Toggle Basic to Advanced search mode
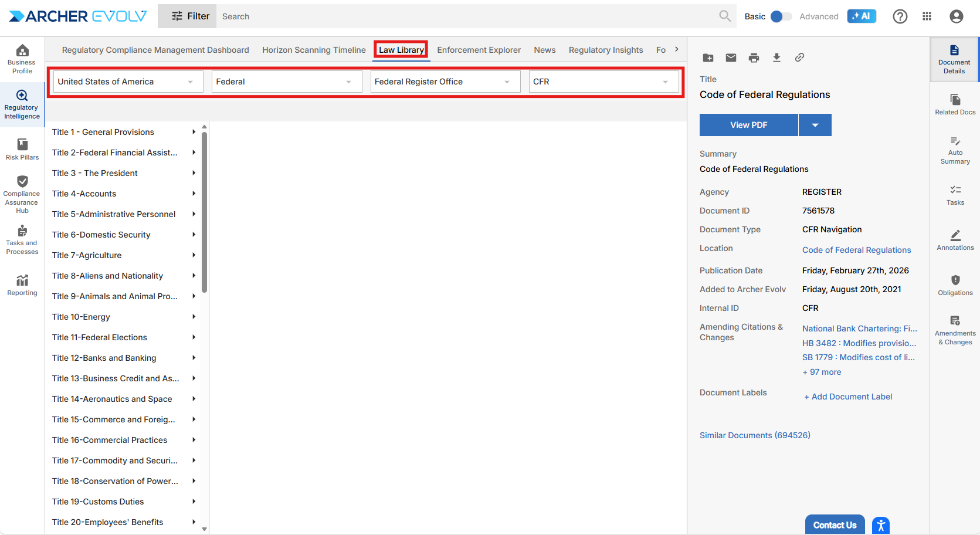The width and height of the screenshot is (980, 535). coord(781,16)
